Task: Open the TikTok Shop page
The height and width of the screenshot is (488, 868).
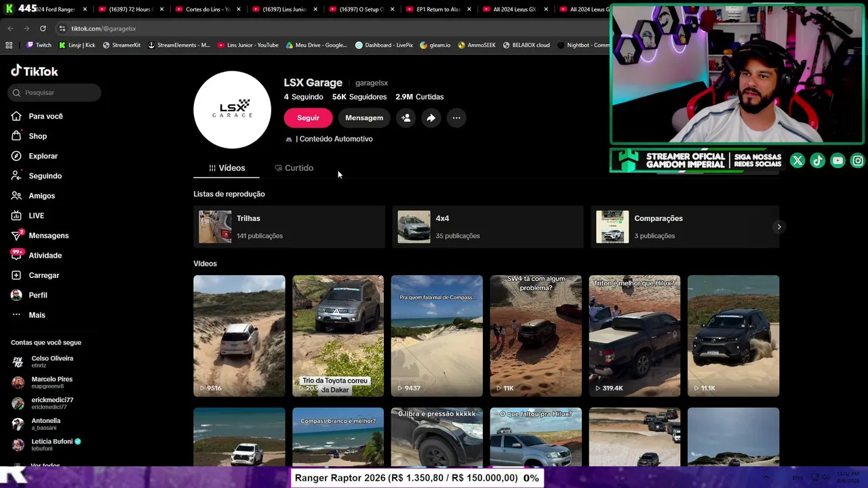Action: pyautogui.click(x=37, y=136)
